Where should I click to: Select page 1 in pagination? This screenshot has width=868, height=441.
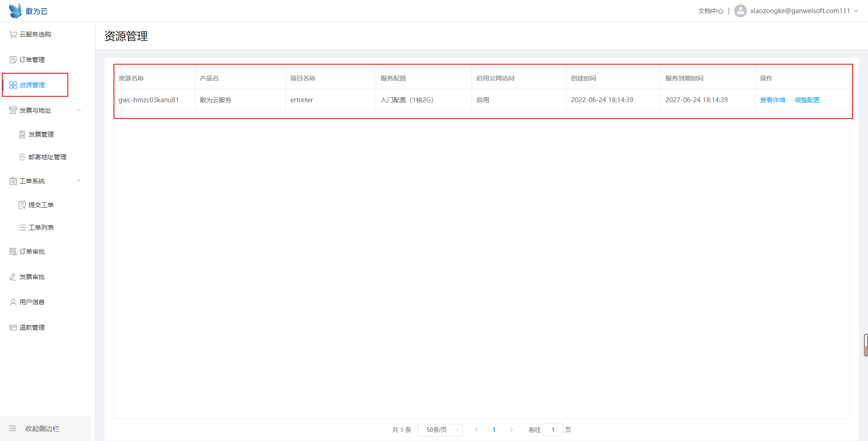point(494,430)
